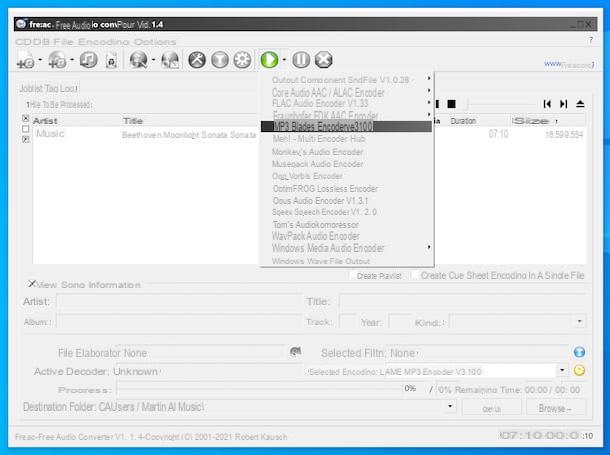
Task: Click the small document icon after music note
Action: pyautogui.click(x=111, y=60)
